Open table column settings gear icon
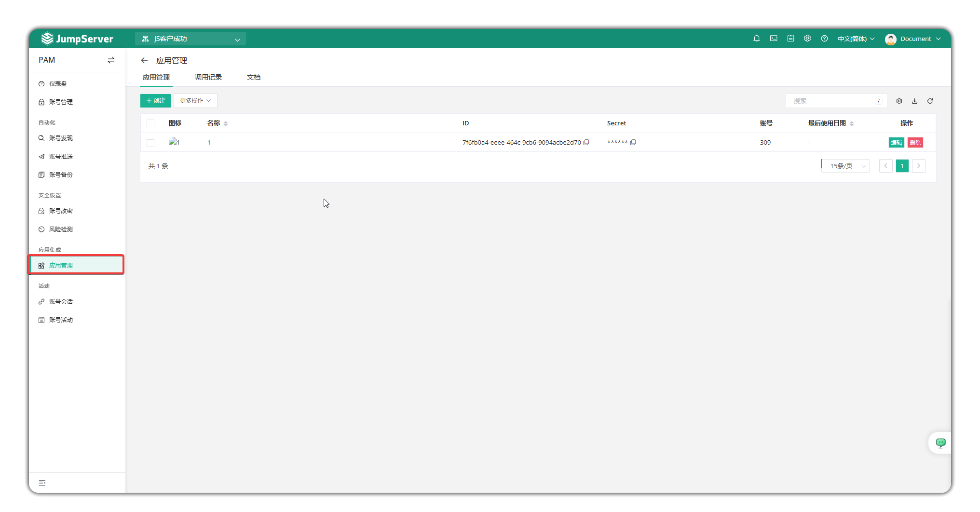980x512 pixels. pos(899,101)
